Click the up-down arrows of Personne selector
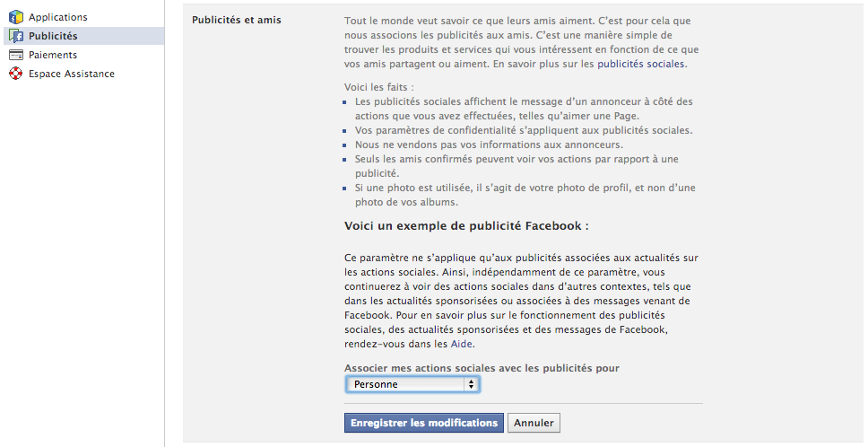Viewport: 868px width, 447px height. [471, 384]
